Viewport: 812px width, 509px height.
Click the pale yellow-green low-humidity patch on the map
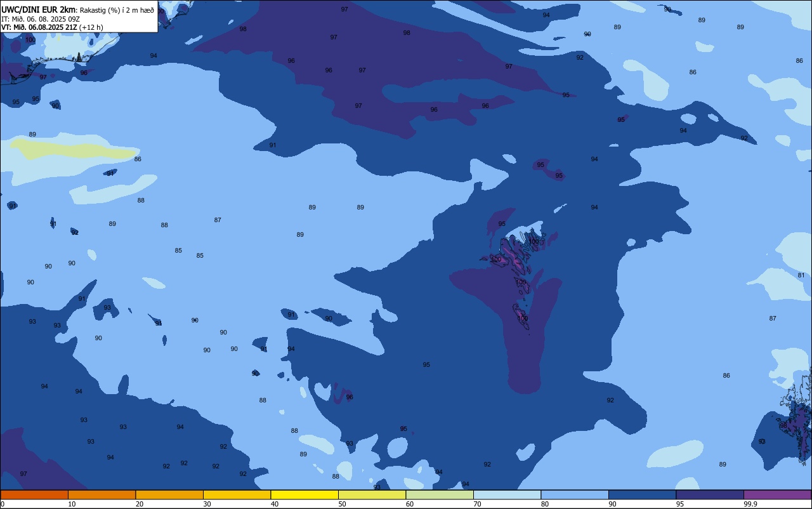(73, 150)
